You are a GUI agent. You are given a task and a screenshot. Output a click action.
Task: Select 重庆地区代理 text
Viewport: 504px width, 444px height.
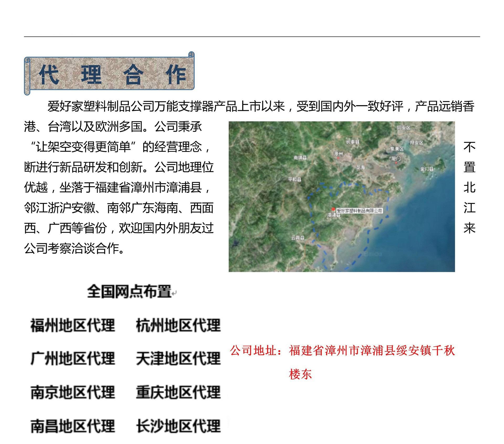pyautogui.click(x=178, y=392)
